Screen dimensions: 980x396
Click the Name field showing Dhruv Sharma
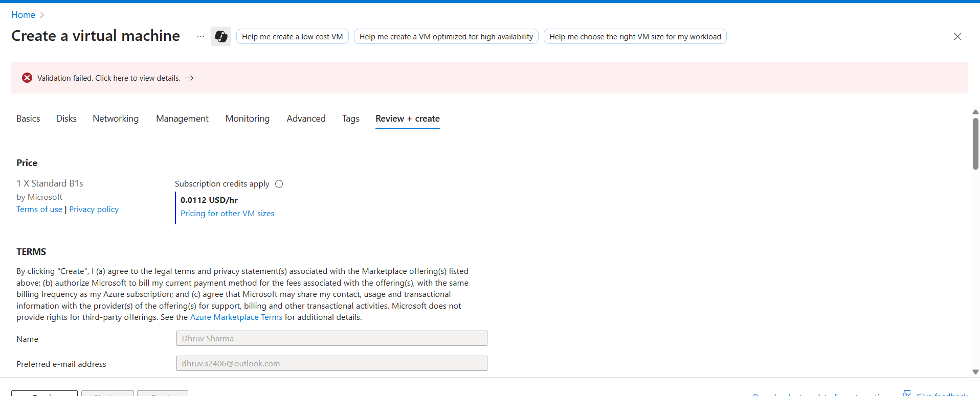(x=331, y=338)
